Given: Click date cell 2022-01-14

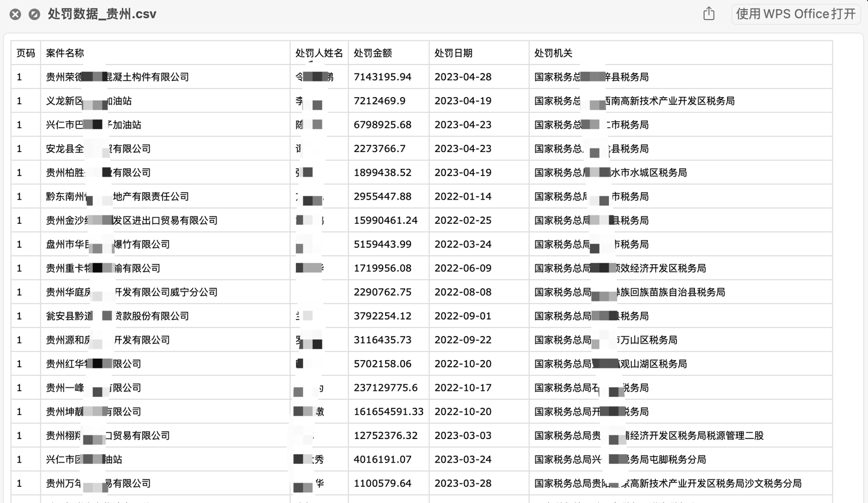Looking at the screenshot, I should tap(479, 197).
